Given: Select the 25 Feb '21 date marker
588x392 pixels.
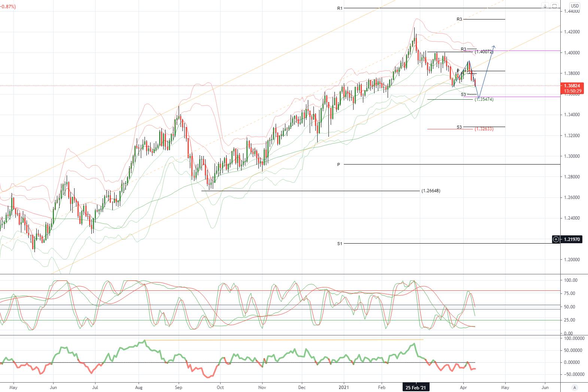Looking at the screenshot, I should [416, 388].
